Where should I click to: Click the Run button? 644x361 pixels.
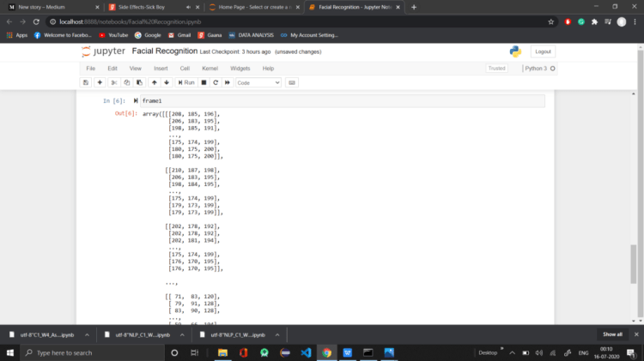click(x=186, y=82)
